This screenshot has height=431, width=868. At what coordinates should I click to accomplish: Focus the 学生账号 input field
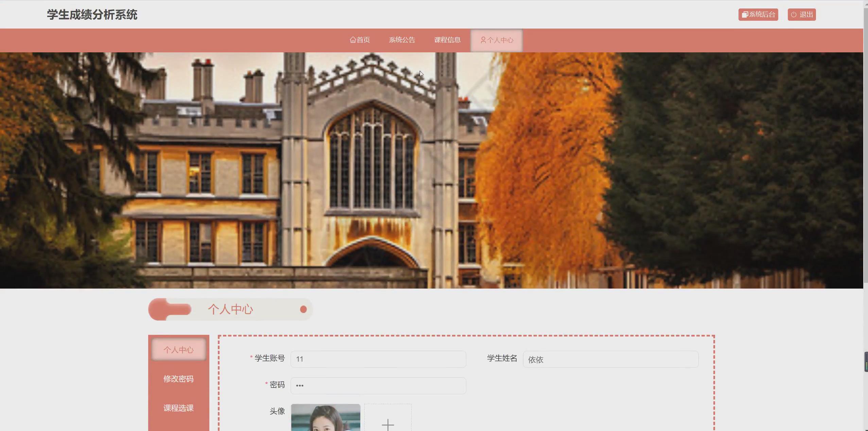(378, 359)
